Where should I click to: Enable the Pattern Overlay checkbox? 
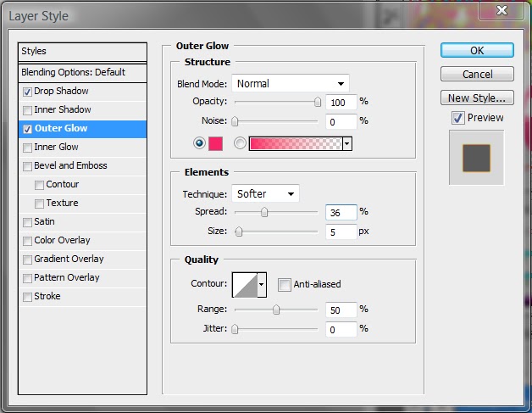(27, 278)
